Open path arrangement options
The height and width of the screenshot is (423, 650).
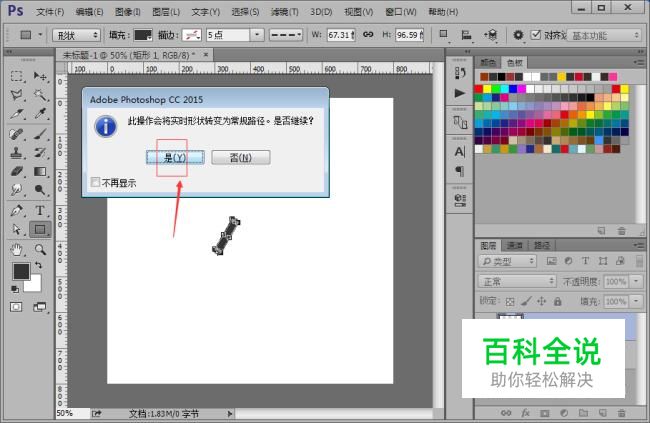coord(490,35)
